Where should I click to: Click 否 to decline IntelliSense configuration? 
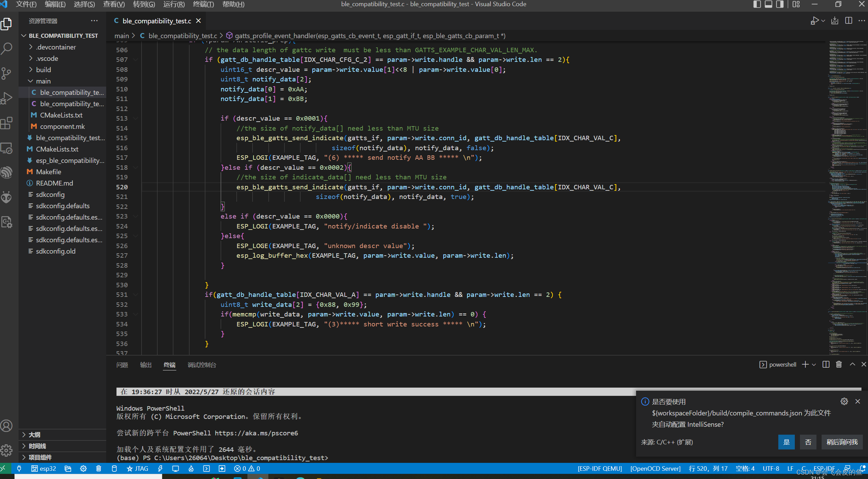[x=808, y=442]
